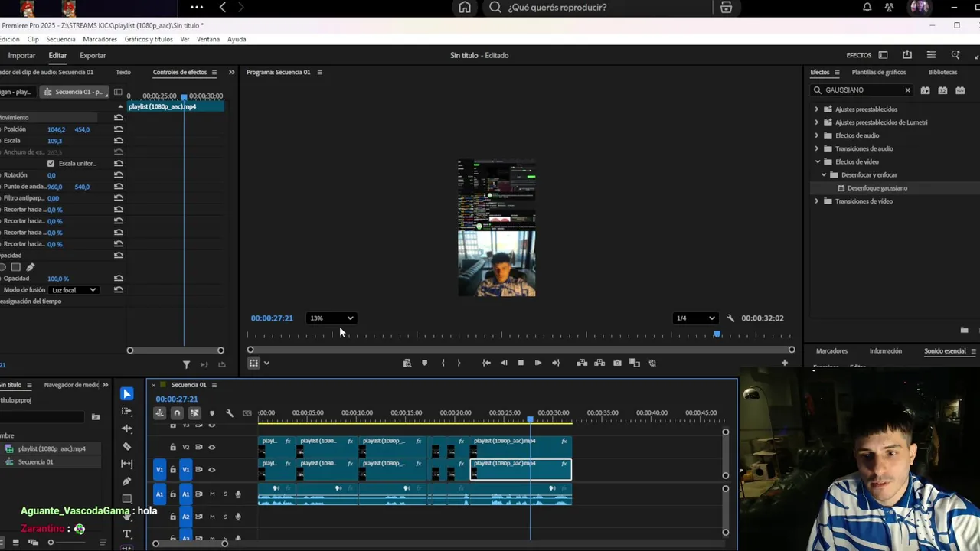Stop playback in Program monitor

tap(521, 363)
